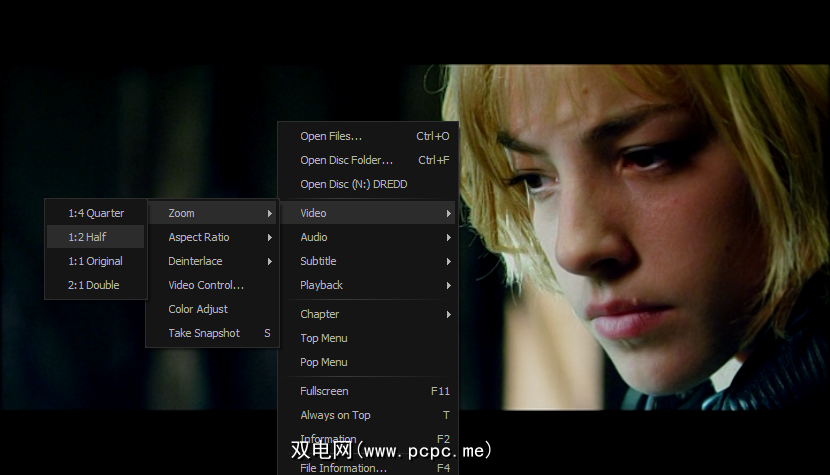Expand the Chapter submenu
Image resolution: width=830 pixels, height=475 pixels.
point(368,314)
